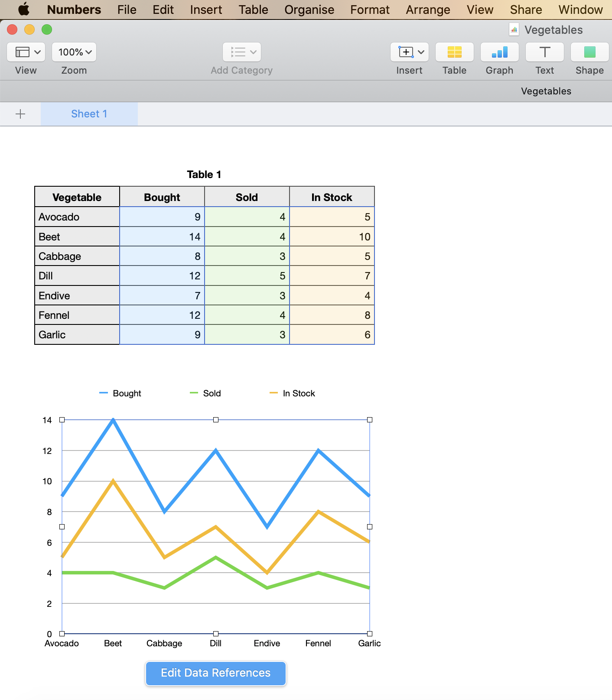Click the Vegetables document title icon

point(514,30)
